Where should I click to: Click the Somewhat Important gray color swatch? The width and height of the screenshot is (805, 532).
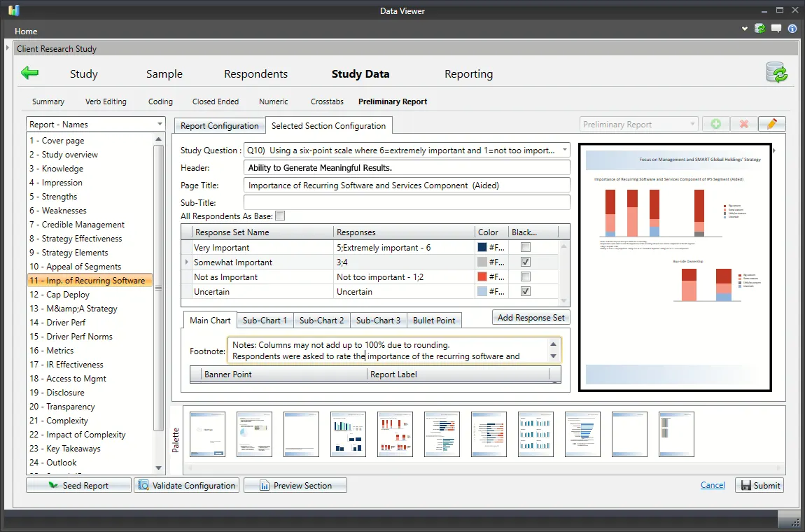click(x=482, y=262)
